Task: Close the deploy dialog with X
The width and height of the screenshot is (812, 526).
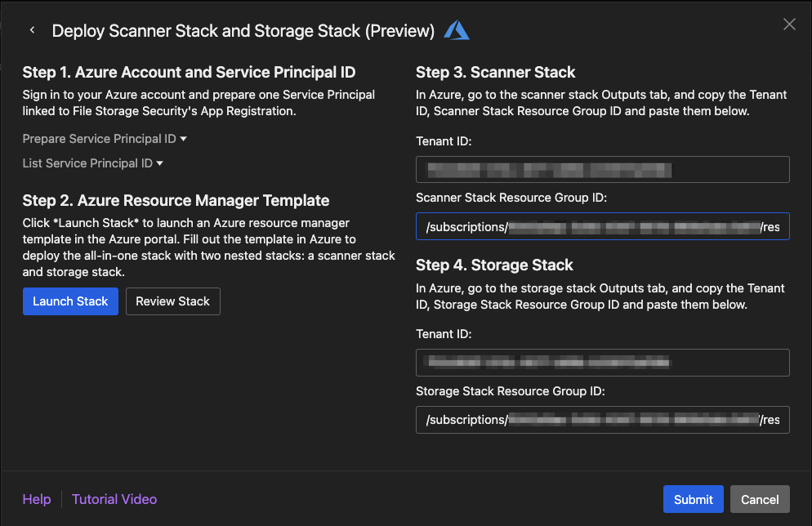Action: (789, 25)
